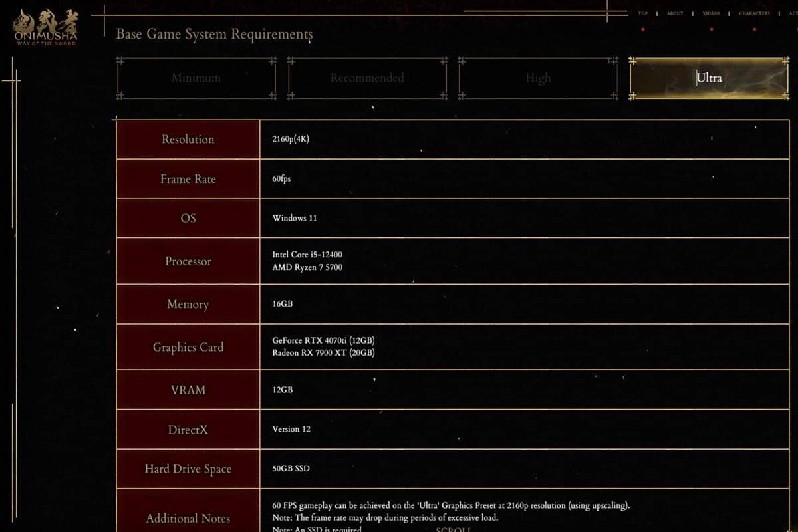Click the Intel Core i5-12400 text
Screen dimensions: 798x532
(307, 255)
